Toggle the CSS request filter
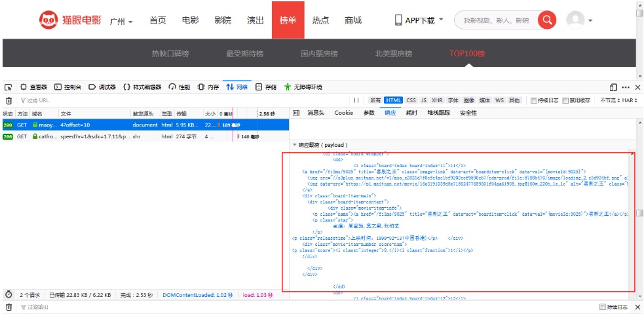This screenshot has width=644, height=314. click(x=411, y=100)
